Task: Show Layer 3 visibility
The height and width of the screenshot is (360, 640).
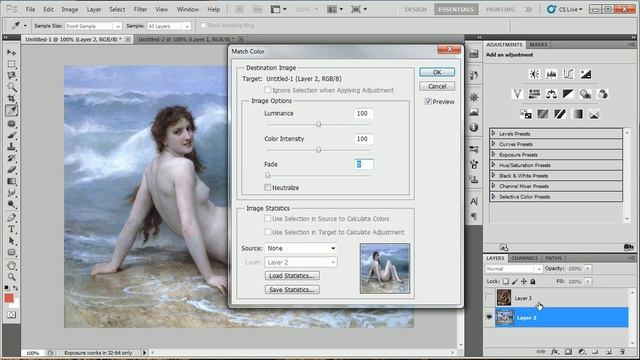Action: (x=489, y=298)
